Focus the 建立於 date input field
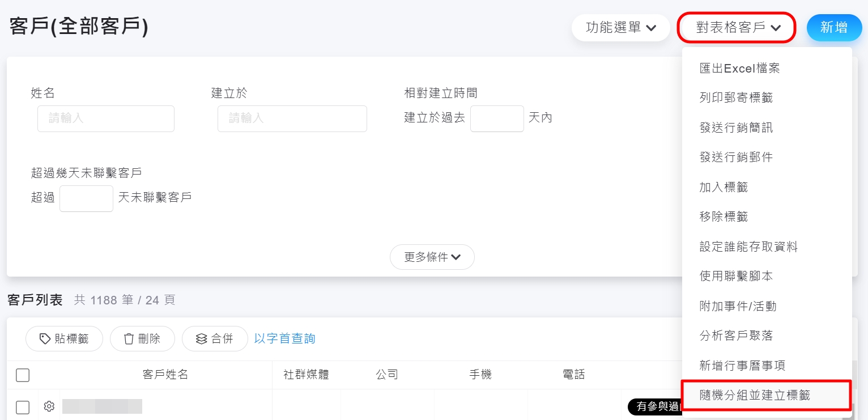 [x=292, y=118]
